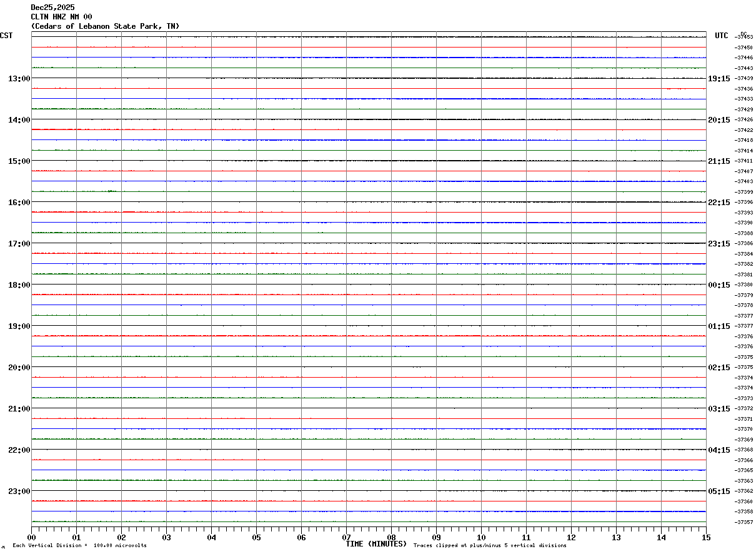Select the 19:00 CST hour label
Image resolution: width=756 pixels, height=554 pixels.
[19, 326]
